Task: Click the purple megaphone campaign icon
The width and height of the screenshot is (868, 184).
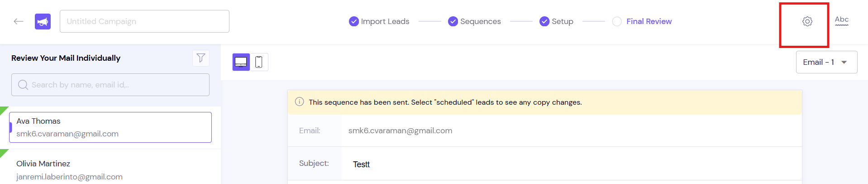Action: coord(43,21)
